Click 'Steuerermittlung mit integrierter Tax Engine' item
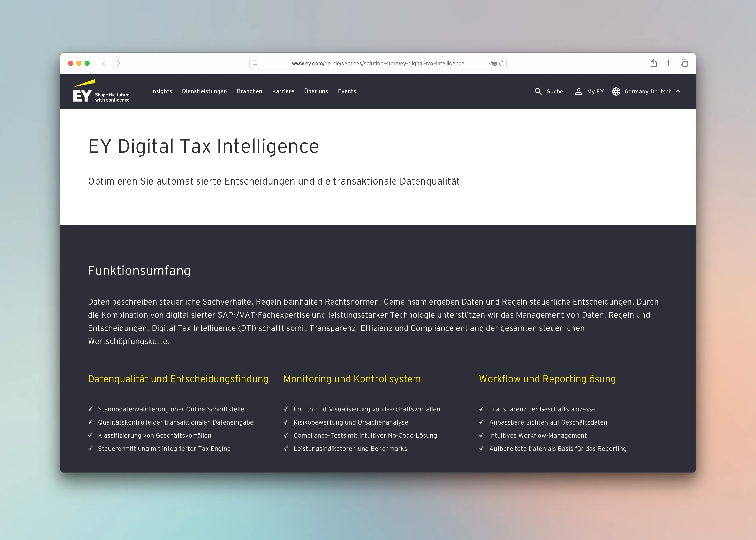 coord(164,449)
